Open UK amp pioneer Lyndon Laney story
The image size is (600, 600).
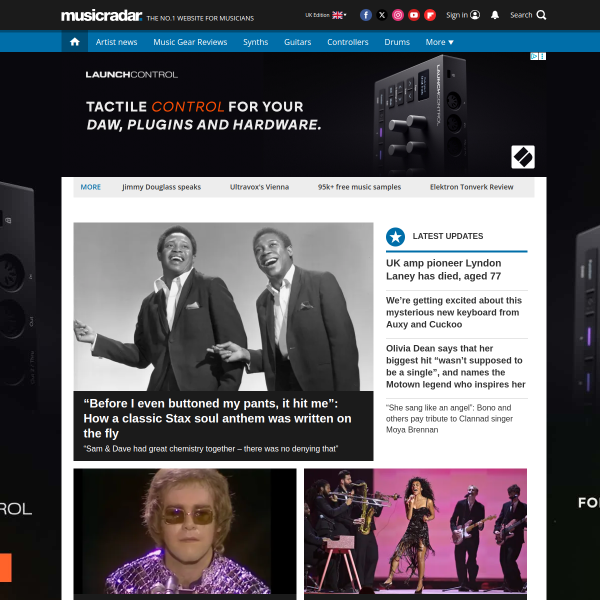coord(443,269)
